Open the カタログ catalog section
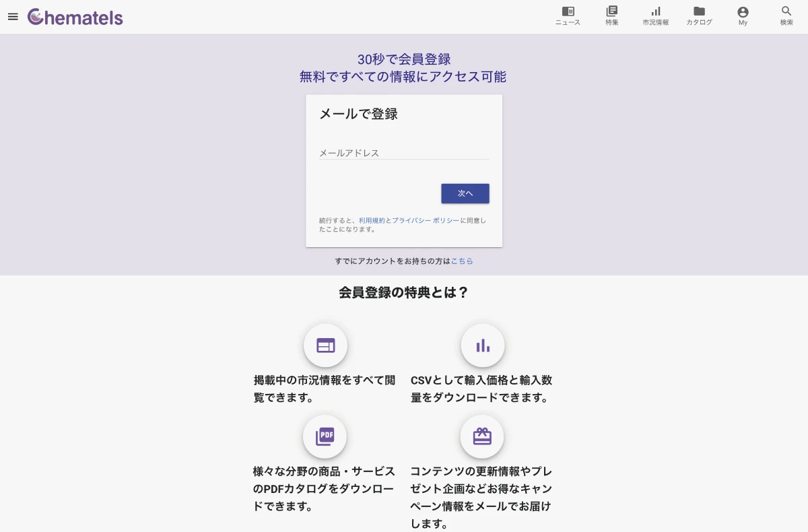 tap(699, 16)
